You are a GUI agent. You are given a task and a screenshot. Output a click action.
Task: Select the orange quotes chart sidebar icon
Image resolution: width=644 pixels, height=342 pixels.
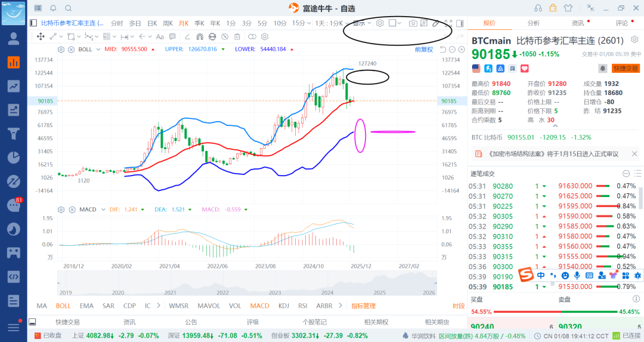click(14, 62)
